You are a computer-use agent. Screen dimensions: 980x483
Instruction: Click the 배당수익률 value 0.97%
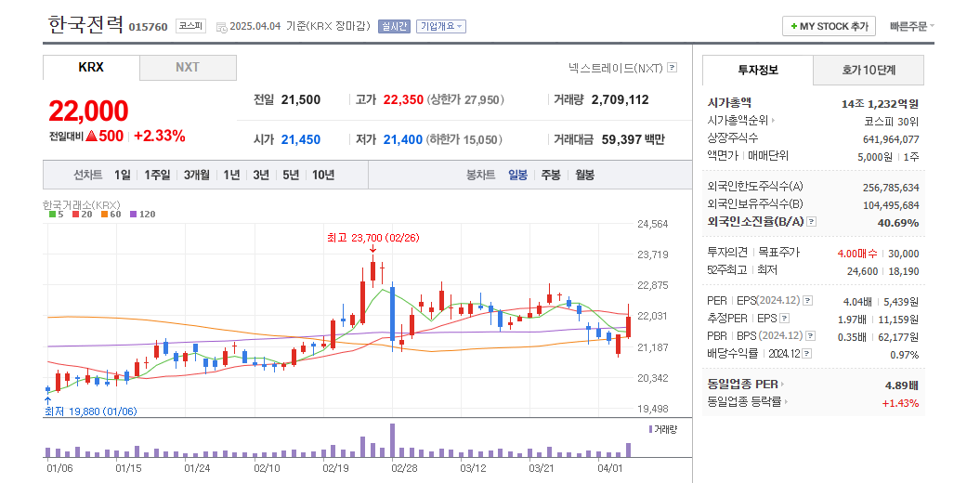pyautogui.click(x=905, y=354)
